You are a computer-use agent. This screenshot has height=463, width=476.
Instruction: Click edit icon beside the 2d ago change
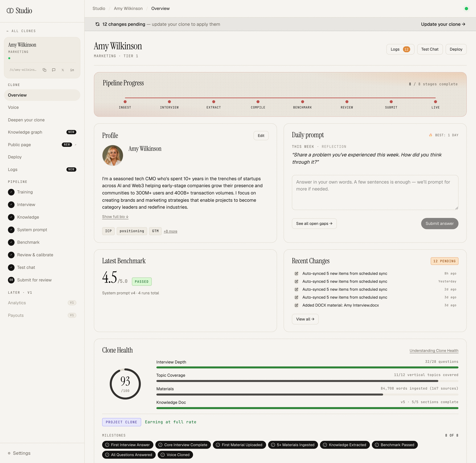pyautogui.click(x=296, y=289)
